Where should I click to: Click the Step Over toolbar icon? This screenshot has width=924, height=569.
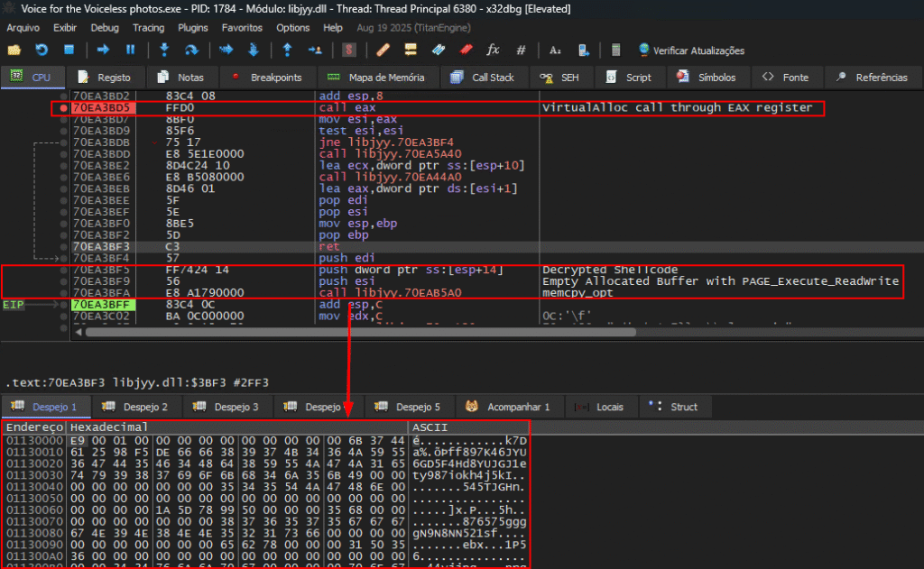click(191, 50)
